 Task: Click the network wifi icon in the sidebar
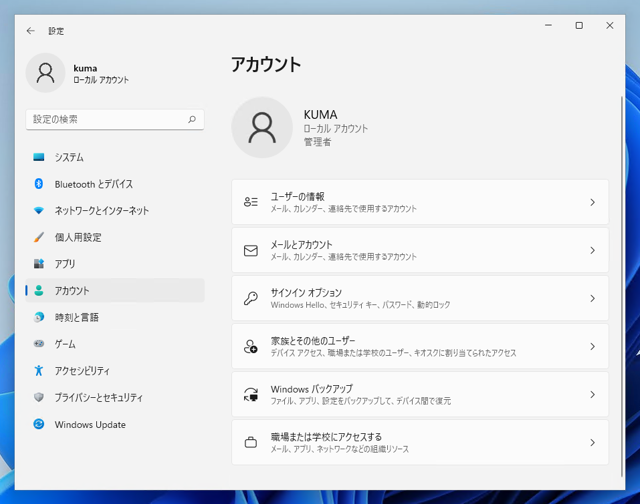[39, 211]
